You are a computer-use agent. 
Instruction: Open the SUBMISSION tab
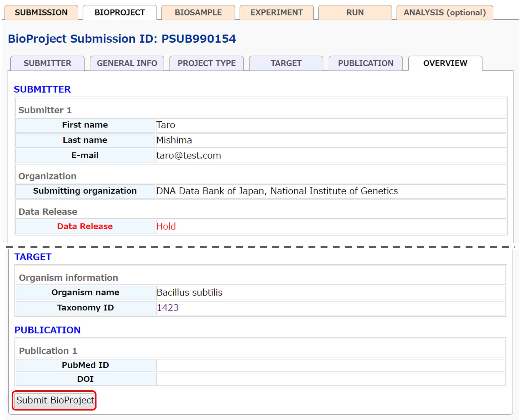[41, 13]
